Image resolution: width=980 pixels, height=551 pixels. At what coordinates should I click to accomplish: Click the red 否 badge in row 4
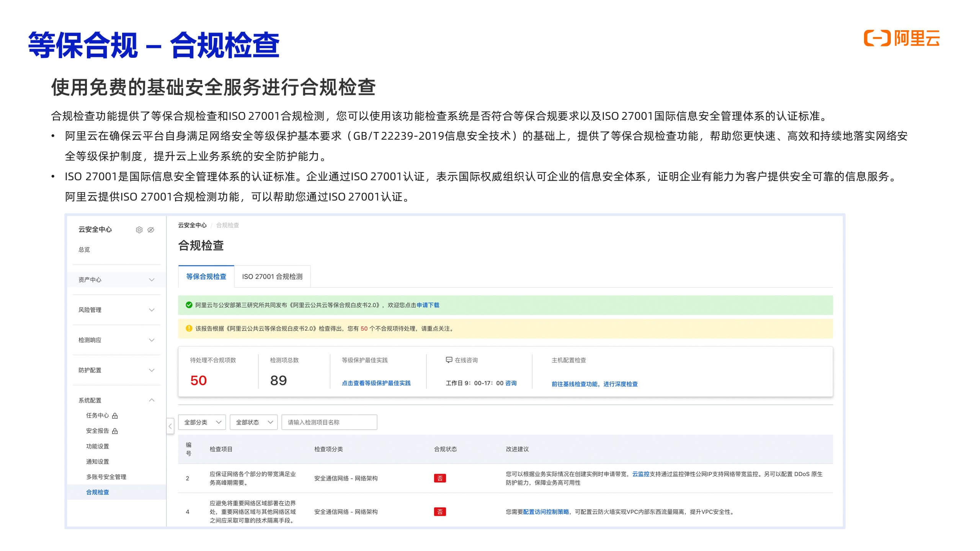click(440, 512)
